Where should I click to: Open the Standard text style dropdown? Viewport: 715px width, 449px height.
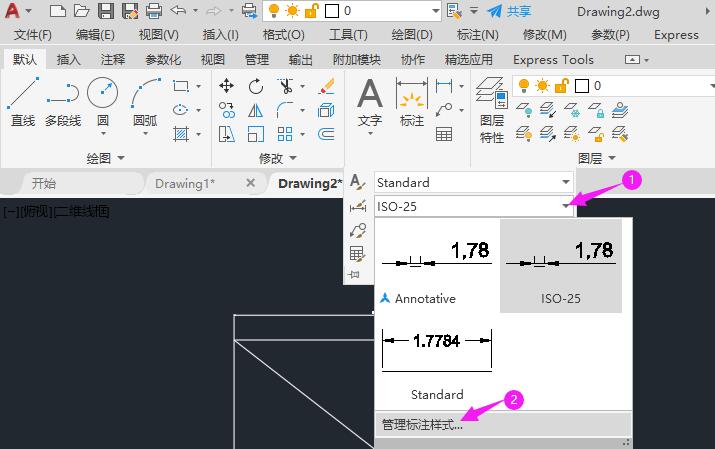pos(566,182)
